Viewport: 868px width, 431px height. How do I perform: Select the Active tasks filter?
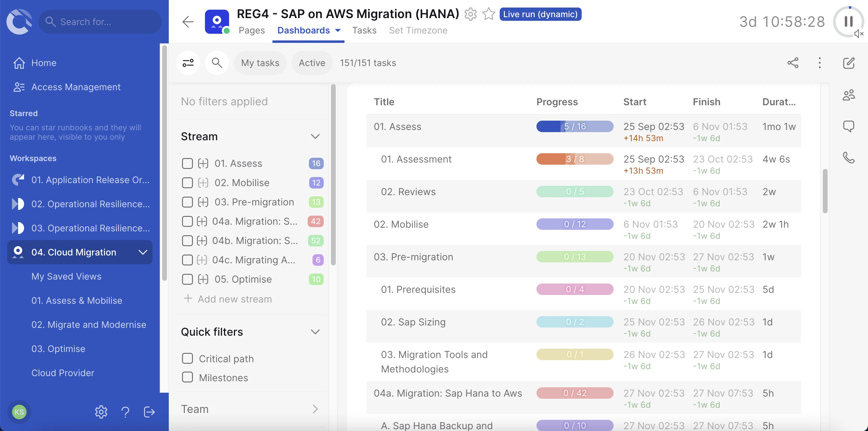click(x=311, y=63)
